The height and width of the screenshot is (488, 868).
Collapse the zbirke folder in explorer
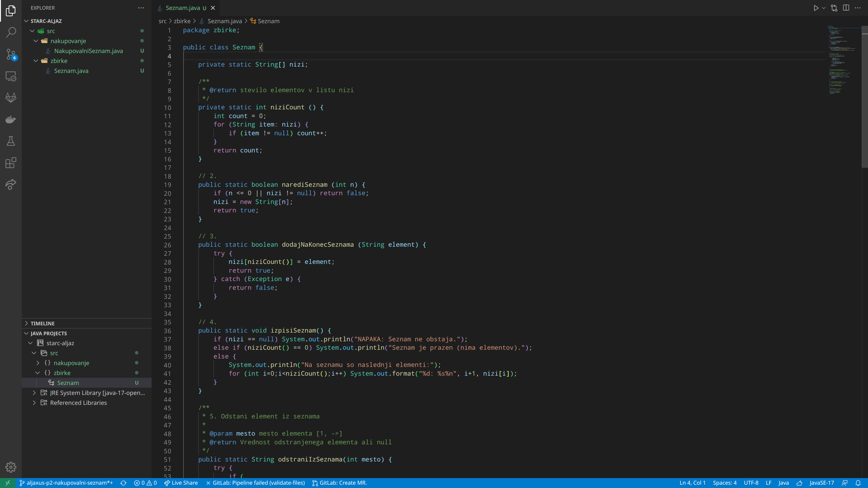coord(86,61)
